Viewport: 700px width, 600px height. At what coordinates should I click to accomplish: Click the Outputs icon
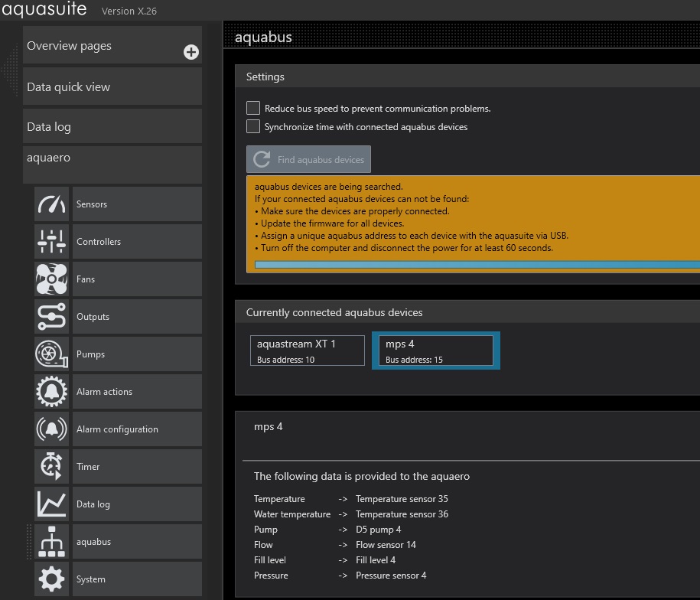click(x=51, y=317)
